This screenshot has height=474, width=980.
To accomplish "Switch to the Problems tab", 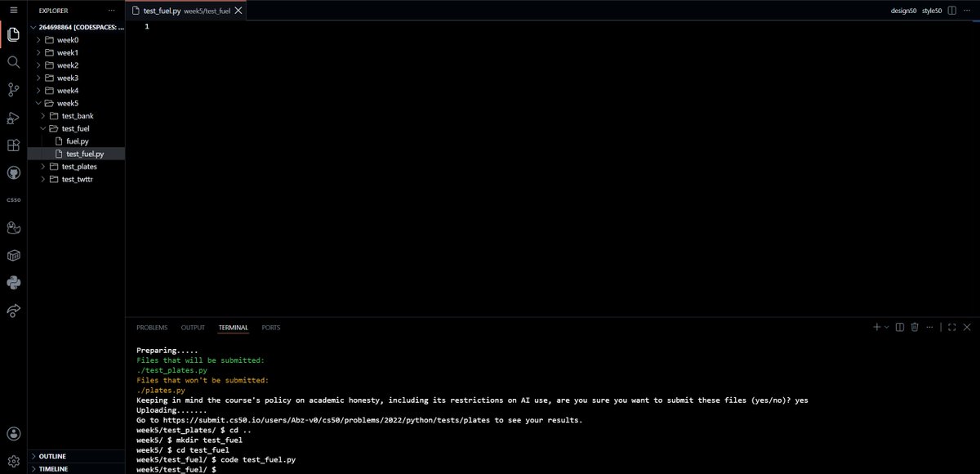I will [x=152, y=328].
